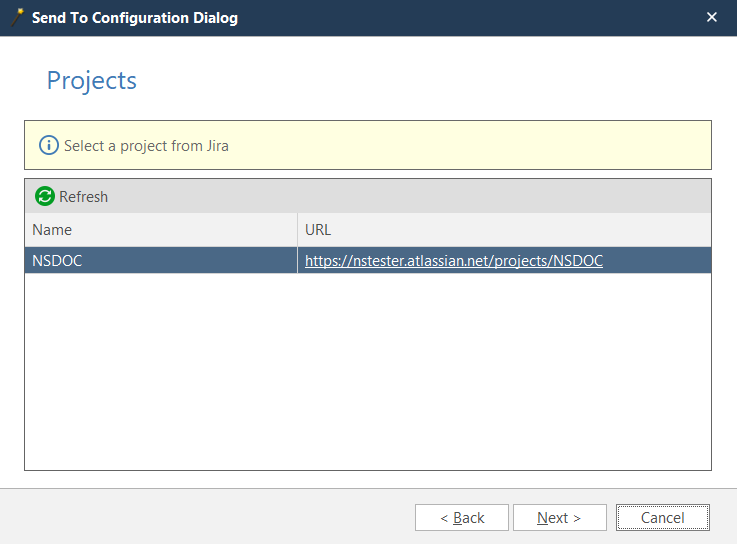Click the 'Send To Configuration Dialog' title text

(x=135, y=18)
